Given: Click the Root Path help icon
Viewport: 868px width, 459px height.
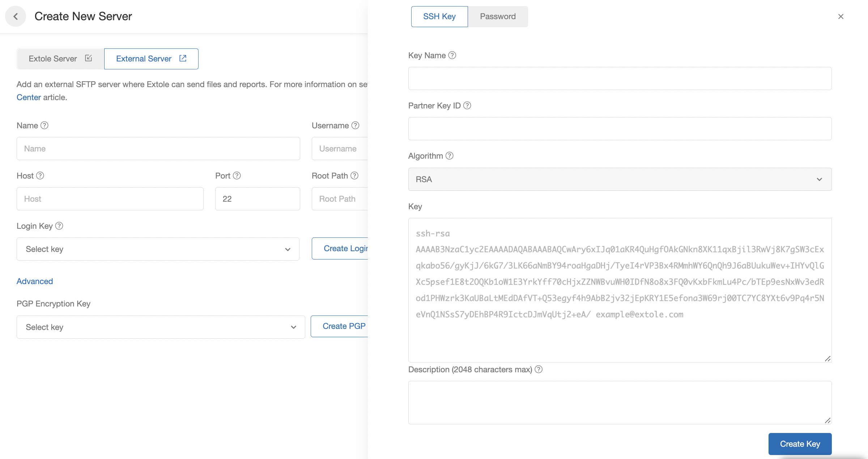Looking at the screenshot, I should pos(354,176).
